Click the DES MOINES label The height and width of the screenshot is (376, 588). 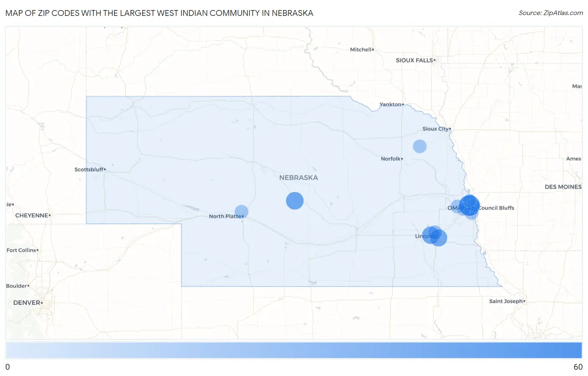[x=563, y=187]
